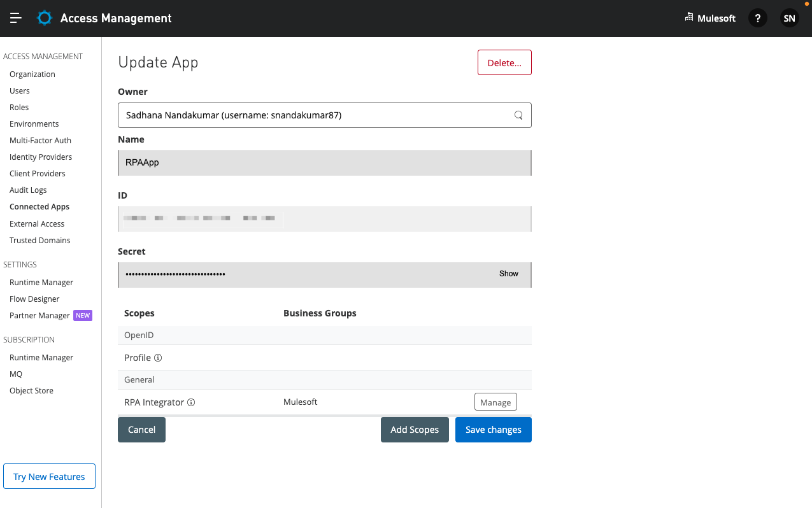
Task: Click the Update App heading
Action: [158, 62]
